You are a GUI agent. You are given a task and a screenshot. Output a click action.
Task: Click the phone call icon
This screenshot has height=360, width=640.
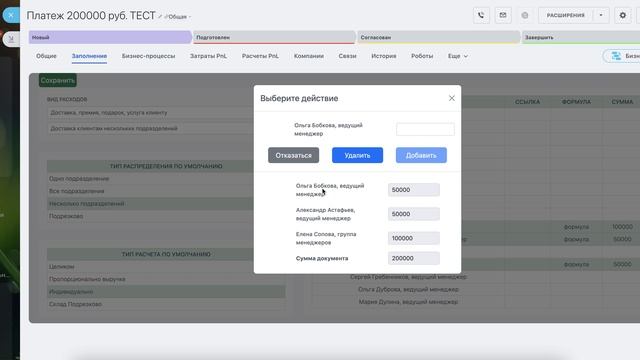tap(481, 16)
